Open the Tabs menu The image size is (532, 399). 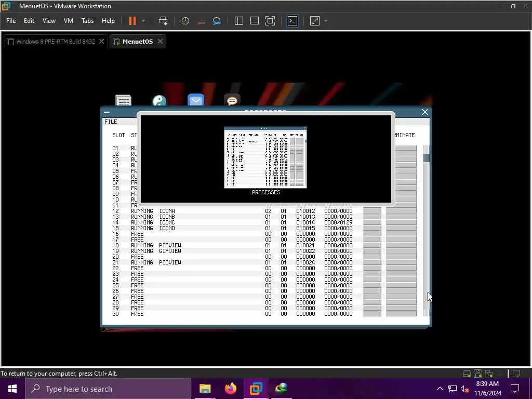tap(87, 21)
